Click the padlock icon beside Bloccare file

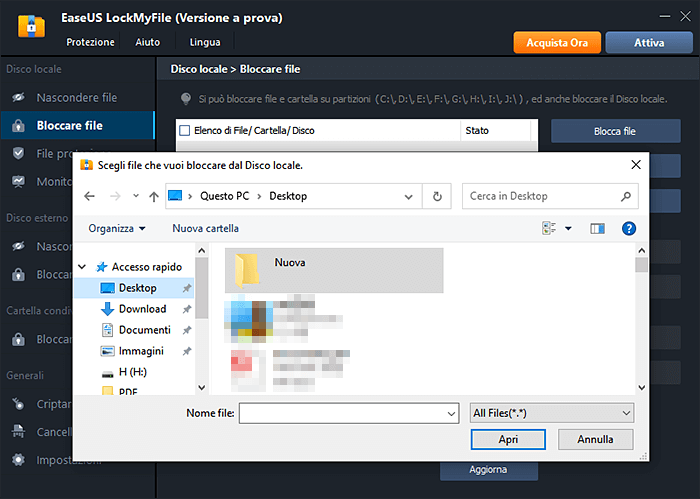pyautogui.click(x=18, y=126)
